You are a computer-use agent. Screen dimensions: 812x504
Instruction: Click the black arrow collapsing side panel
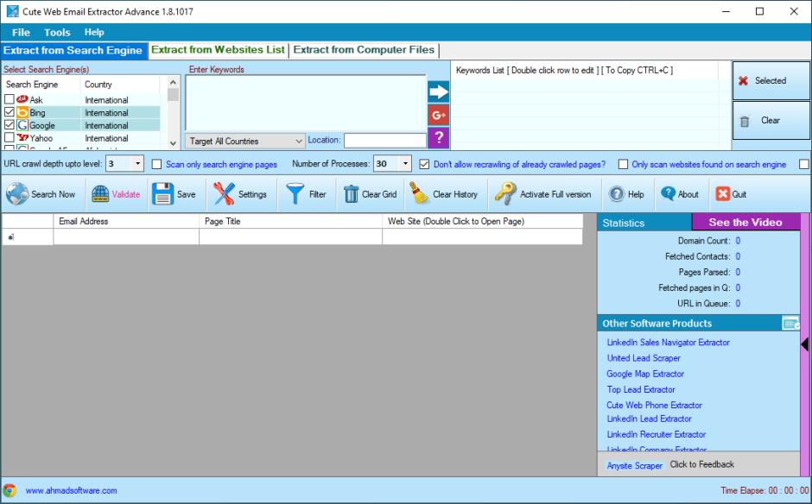coord(805,344)
